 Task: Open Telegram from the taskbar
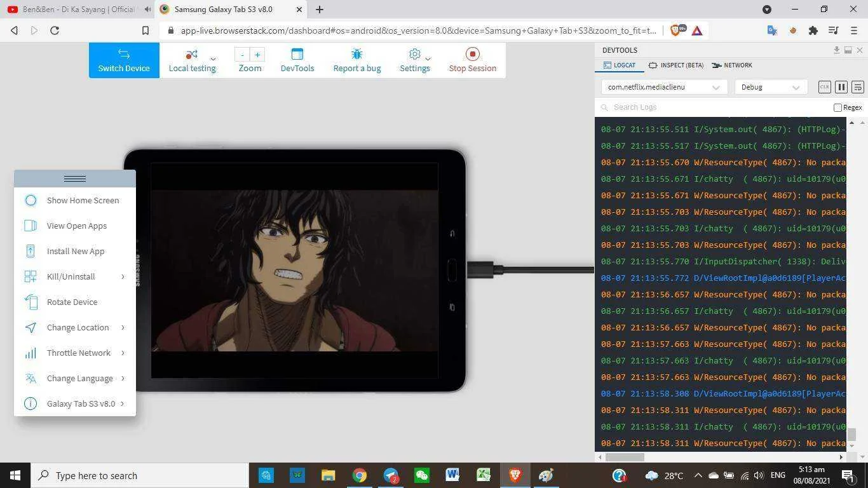391,475
